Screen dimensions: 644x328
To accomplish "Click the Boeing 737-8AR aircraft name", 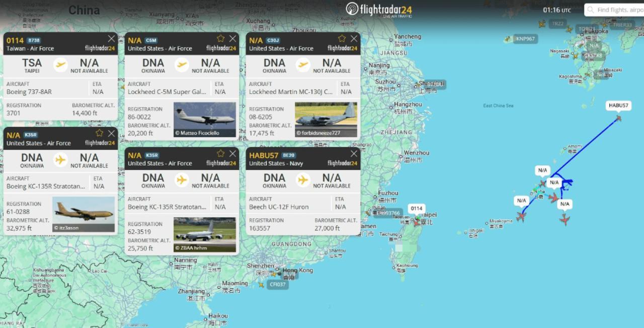I will point(29,92).
